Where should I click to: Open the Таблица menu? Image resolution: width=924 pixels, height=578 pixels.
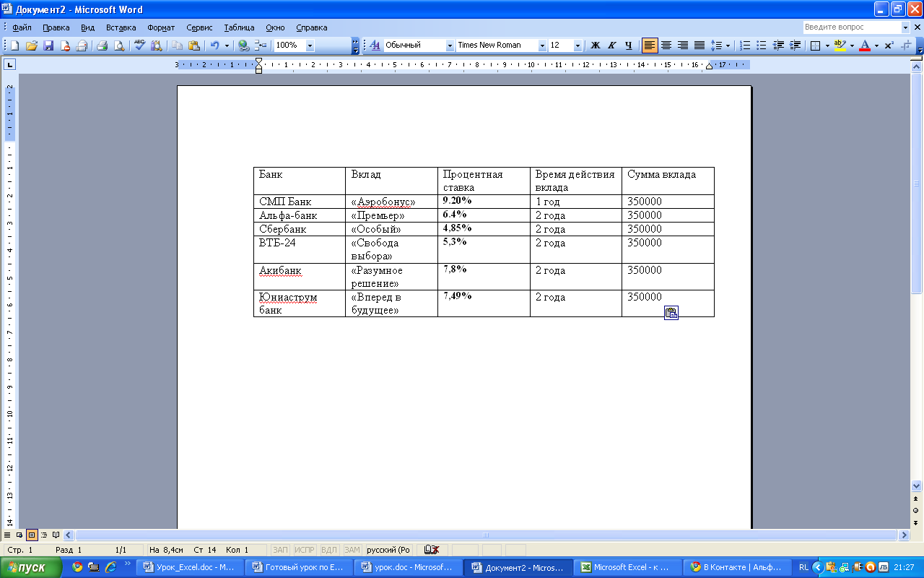(239, 27)
